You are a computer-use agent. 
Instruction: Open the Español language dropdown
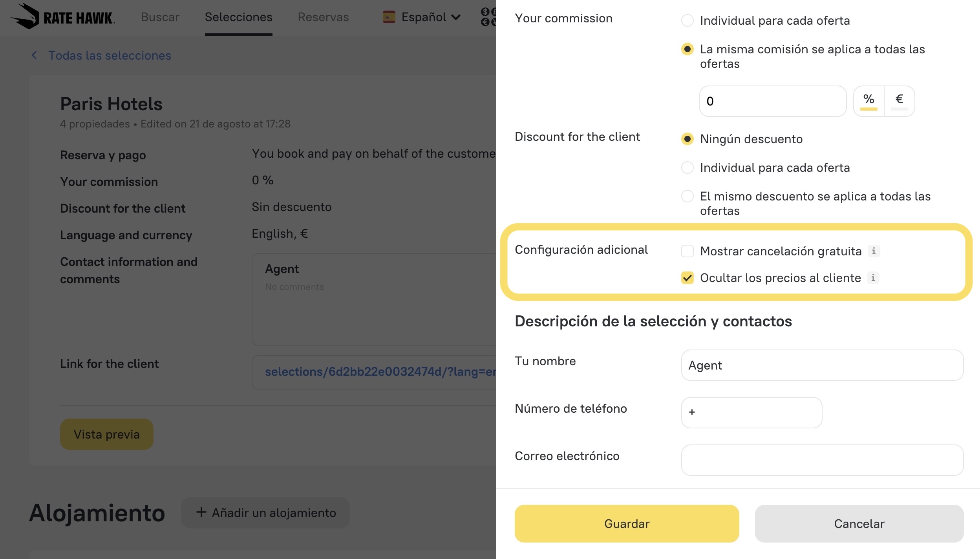[x=431, y=17]
